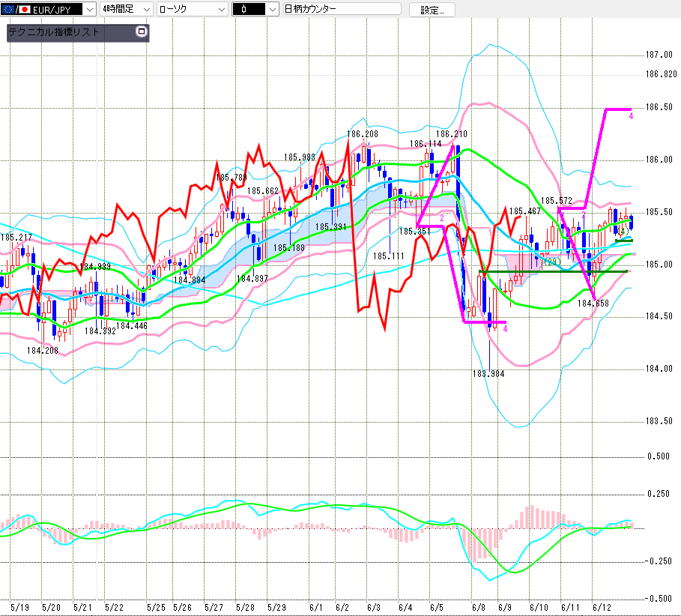The image size is (681, 616).
Task: Click the 0.250 MACD axis value
Action: coord(659,494)
